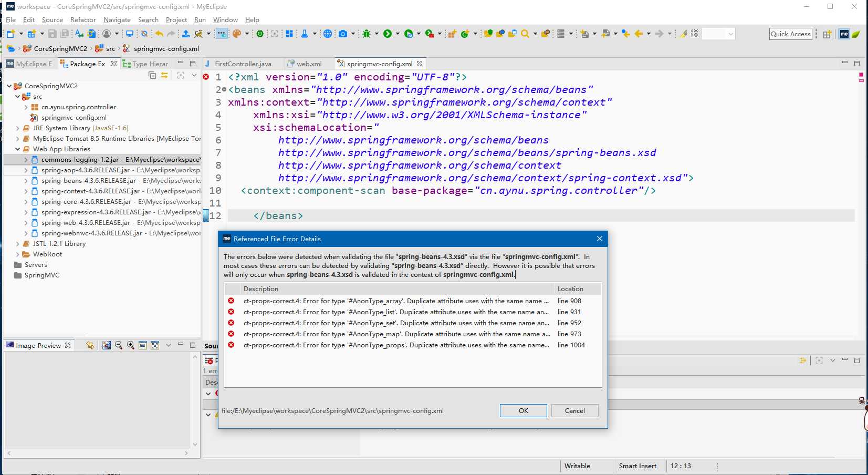Viewport: 868px width, 475px height.
Task: Open the Window menu
Action: [225, 19]
